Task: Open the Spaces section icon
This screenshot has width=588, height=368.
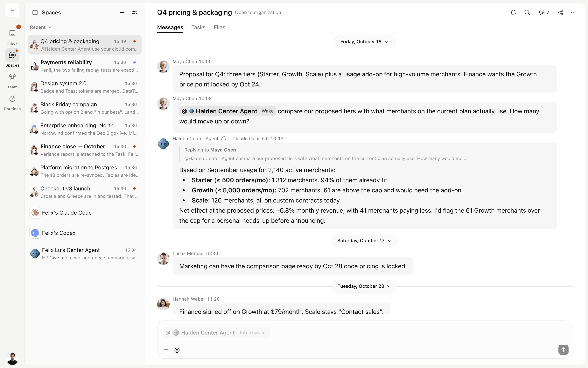Action: (12, 55)
